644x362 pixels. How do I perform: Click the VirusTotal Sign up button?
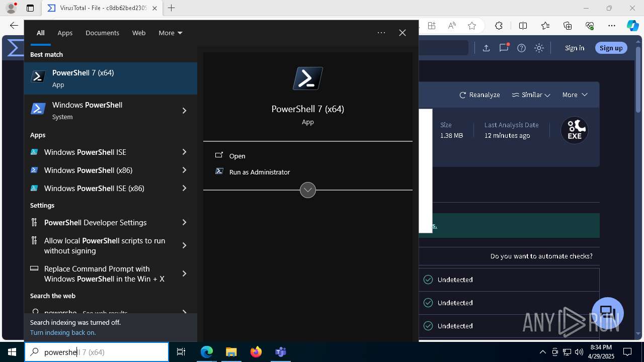point(611,48)
